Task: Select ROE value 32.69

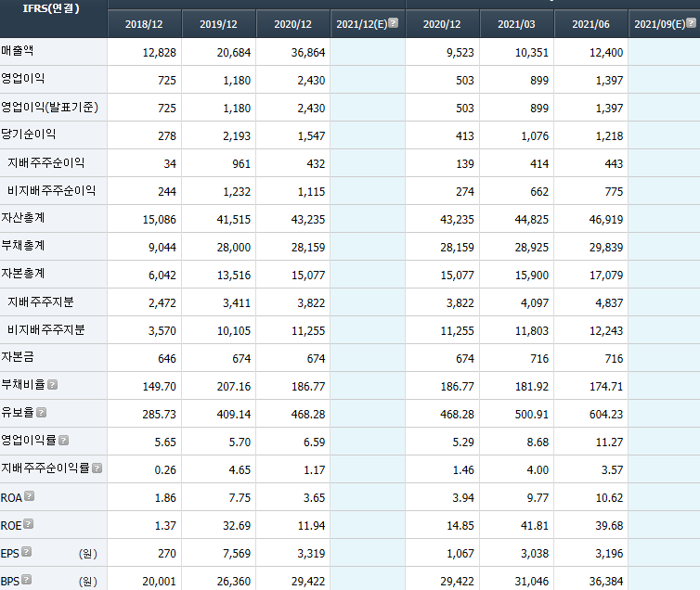Action: point(237,526)
